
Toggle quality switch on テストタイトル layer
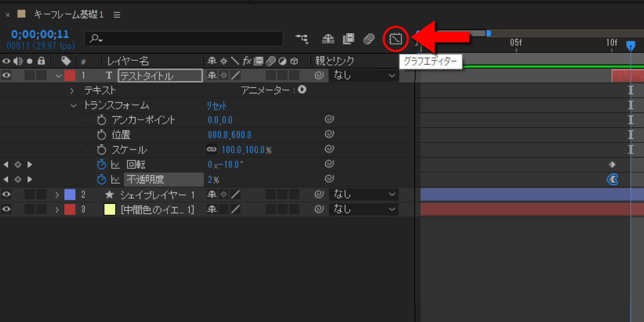click(x=236, y=76)
